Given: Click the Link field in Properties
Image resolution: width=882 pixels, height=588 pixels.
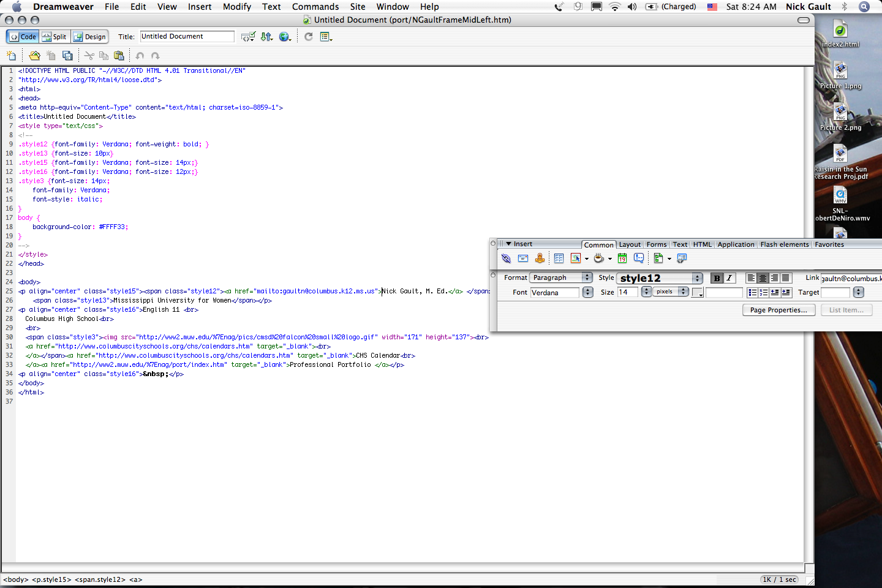Looking at the screenshot, I should coord(851,278).
